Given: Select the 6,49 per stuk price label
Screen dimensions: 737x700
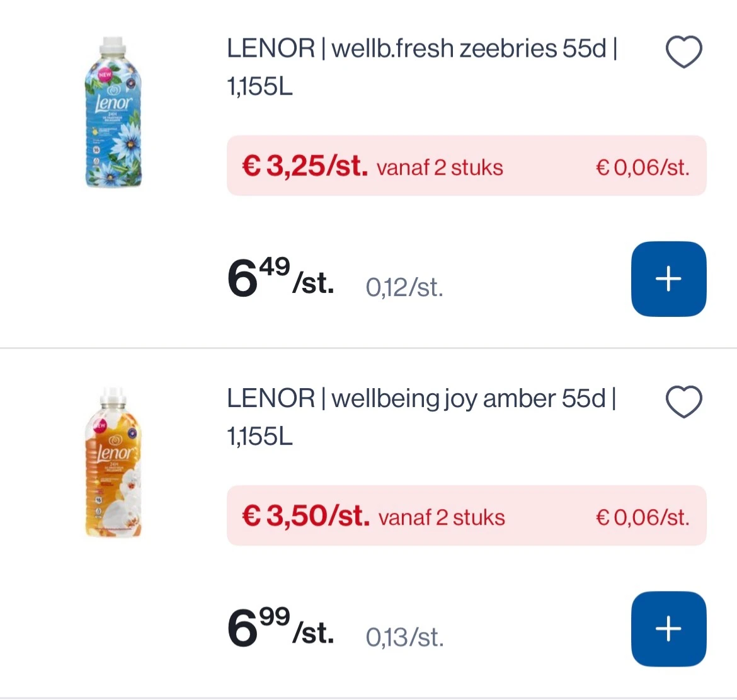Looking at the screenshot, I should 280,278.
